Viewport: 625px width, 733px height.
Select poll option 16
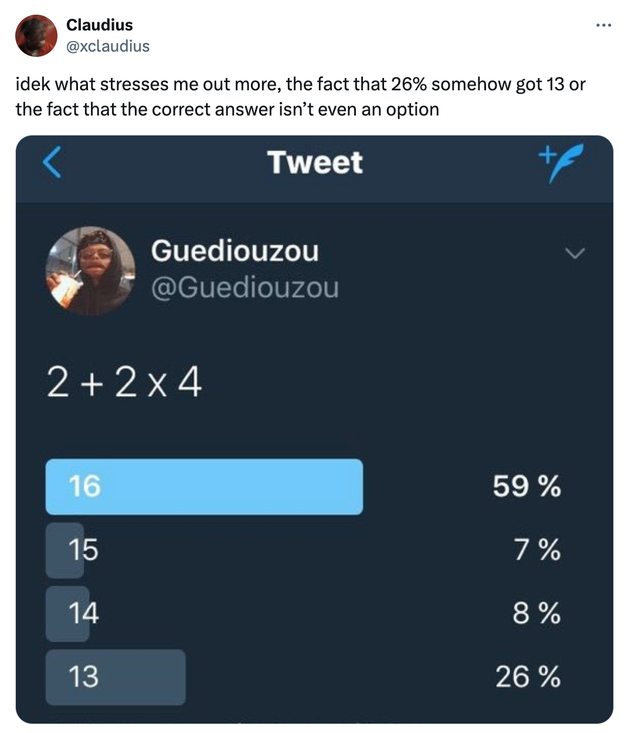coord(204,487)
